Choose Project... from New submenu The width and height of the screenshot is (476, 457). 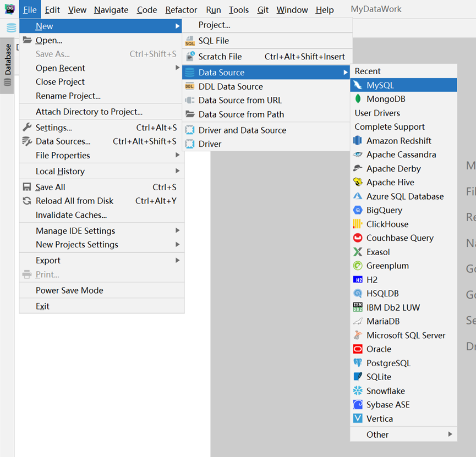[x=267, y=25]
